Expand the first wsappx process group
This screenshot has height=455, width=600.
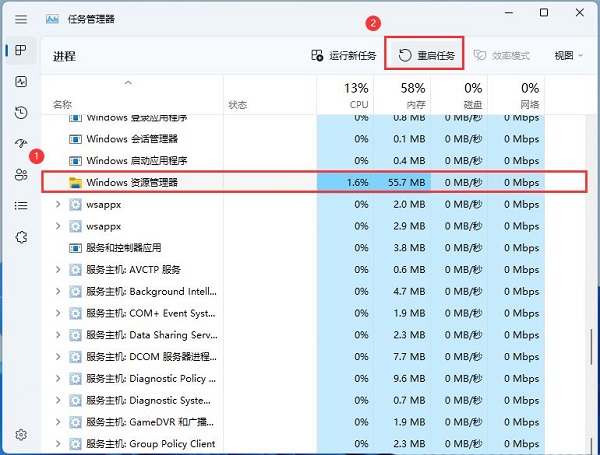point(58,204)
